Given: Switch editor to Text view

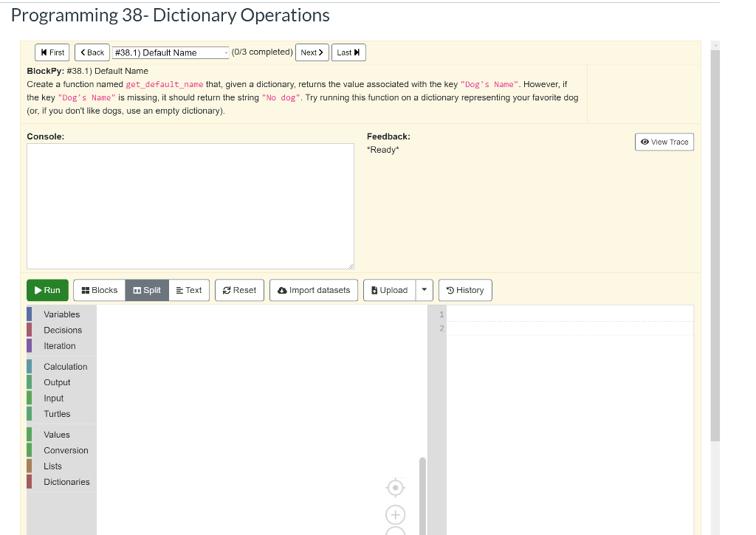Looking at the screenshot, I should [x=189, y=290].
